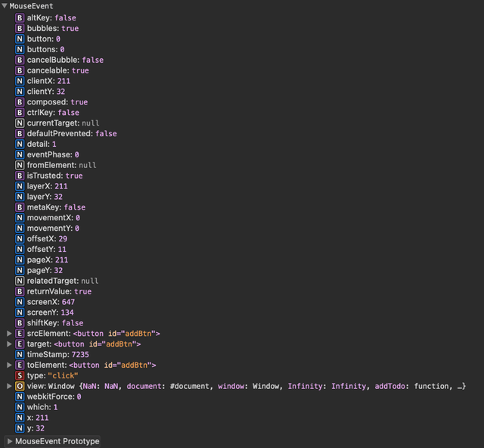Expand the view Window object
The width and height of the screenshot is (484, 448).
pos(9,387)
